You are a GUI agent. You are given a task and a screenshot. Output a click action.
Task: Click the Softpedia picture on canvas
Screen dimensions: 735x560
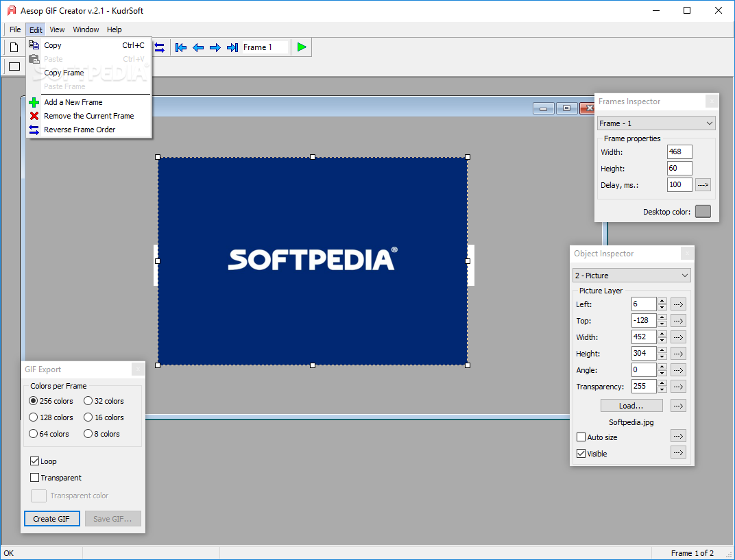coord(313,261)
